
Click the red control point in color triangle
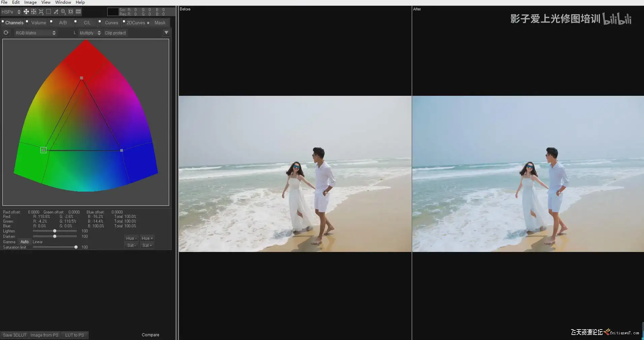[82, 78]
